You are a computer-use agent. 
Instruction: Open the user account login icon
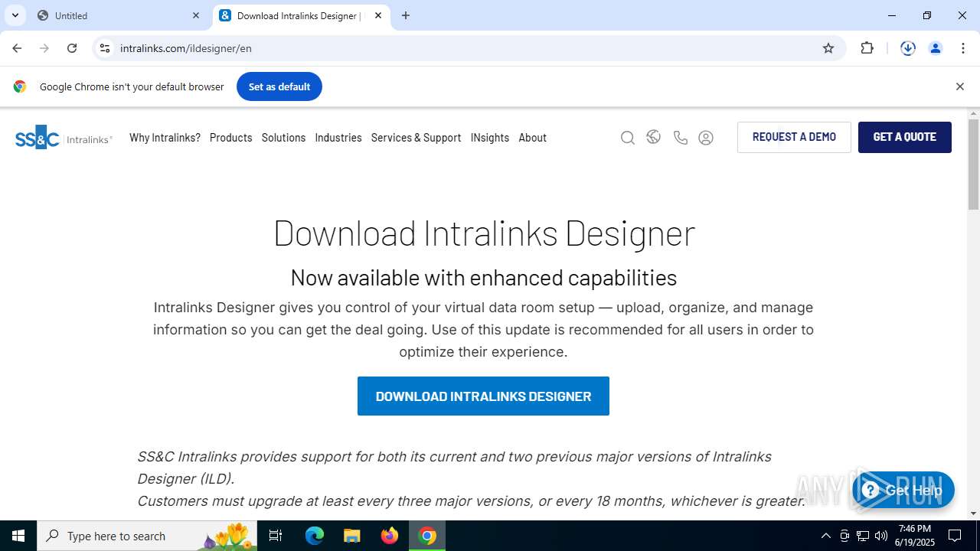coord(706,138)
